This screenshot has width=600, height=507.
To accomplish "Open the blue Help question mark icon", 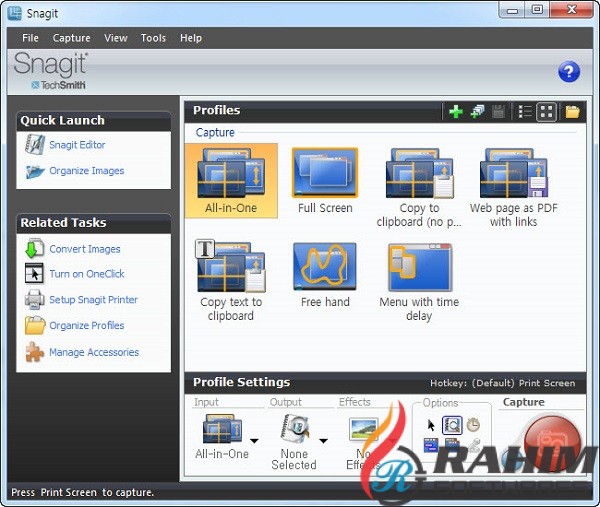I will pos(569,72).
